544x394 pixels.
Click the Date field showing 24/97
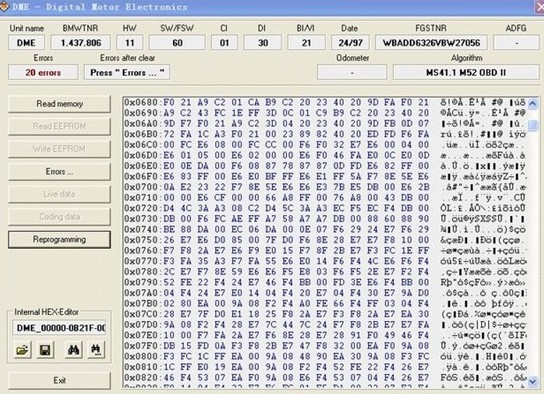click(350, 43)
